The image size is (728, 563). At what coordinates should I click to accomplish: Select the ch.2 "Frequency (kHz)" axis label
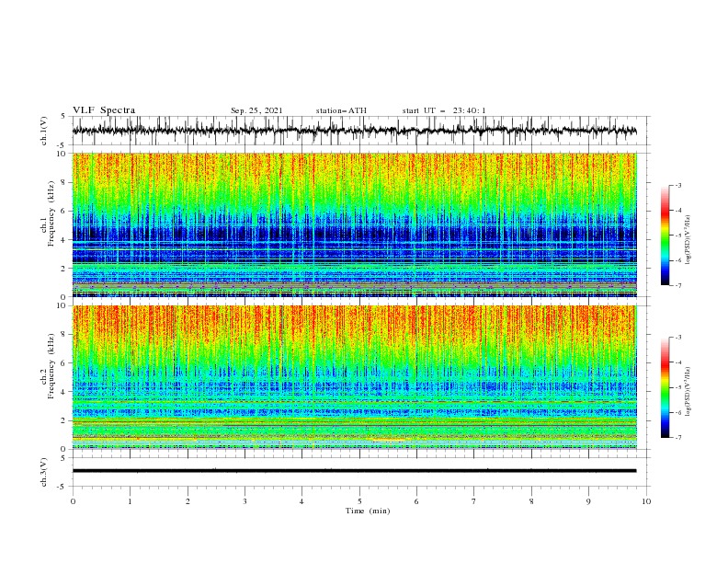(51, 366)
